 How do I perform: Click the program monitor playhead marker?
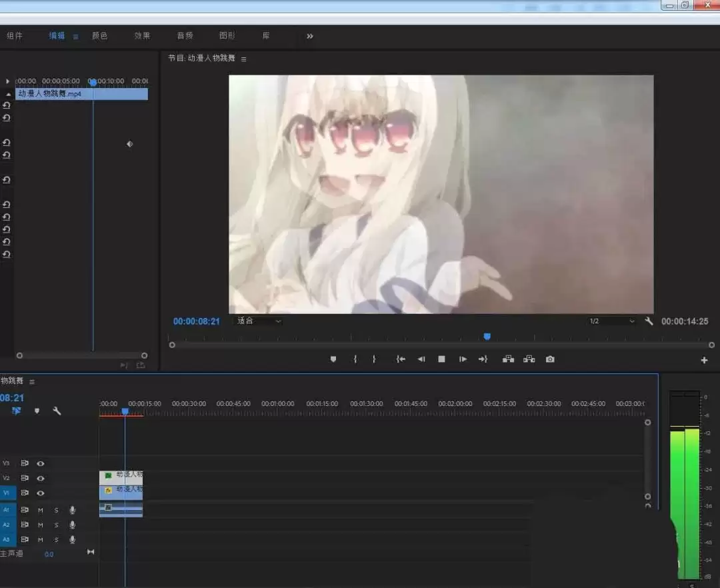click(x=487, y=337)
